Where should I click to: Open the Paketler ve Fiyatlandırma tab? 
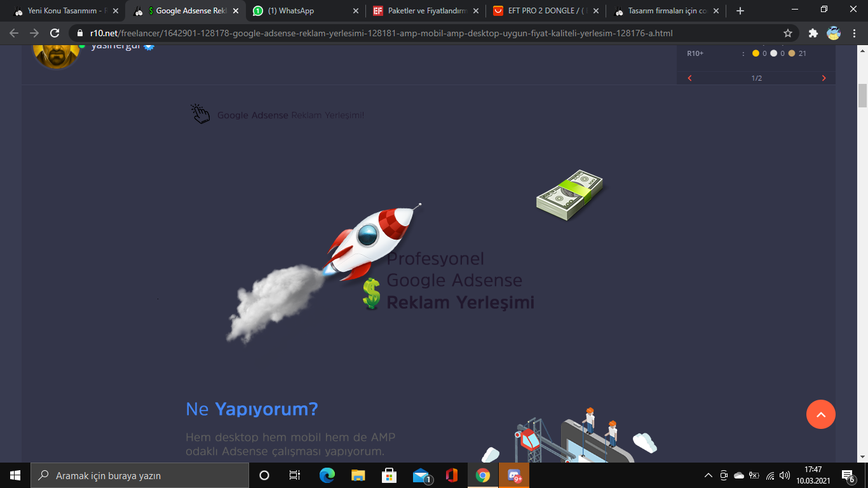pos(426,11)
